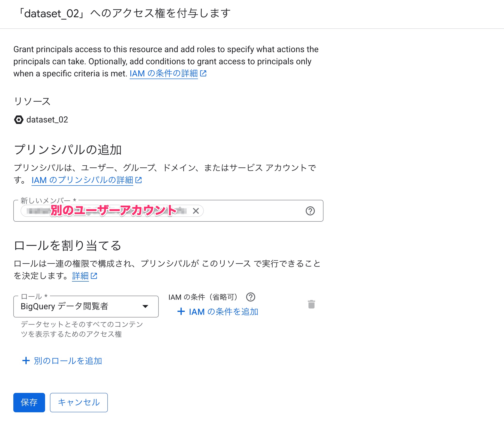This screenshot has width=504, height=438.
Task: Open IAM のプリンシパルの詳細 link
Action: (x=82, y=180)
